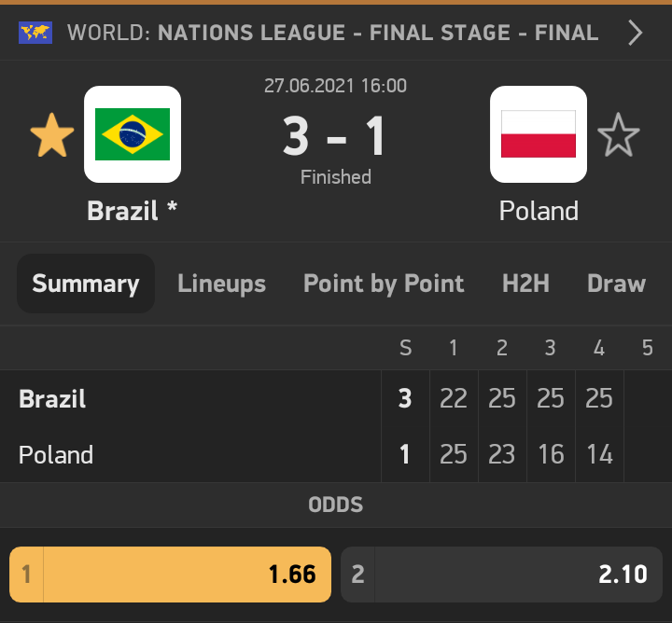Image resolution: width=672 pixels, height=623 pixels.
Task: Click the Brazil team name under its flag
Action: point(132,211)
